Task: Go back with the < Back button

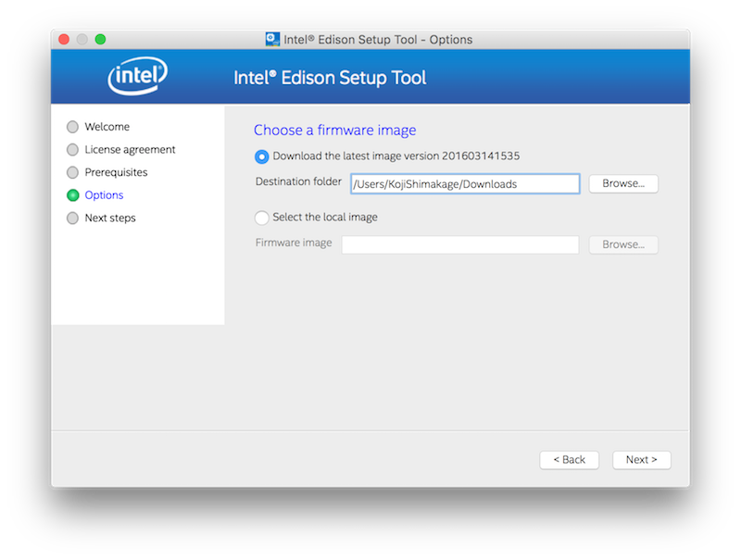Action: pyautogui.click(x=569, y=460)
